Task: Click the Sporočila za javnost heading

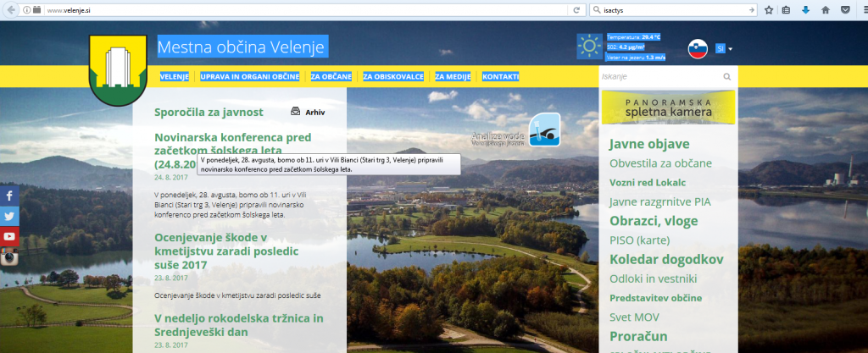Action: (x=209, y=112)
